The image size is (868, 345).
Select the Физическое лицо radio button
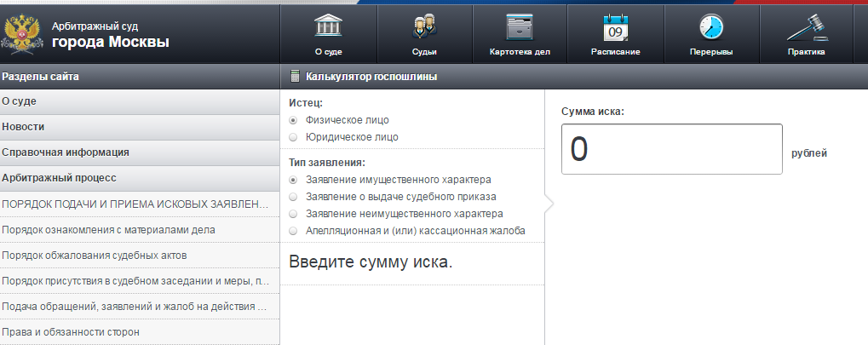[294, 120]
